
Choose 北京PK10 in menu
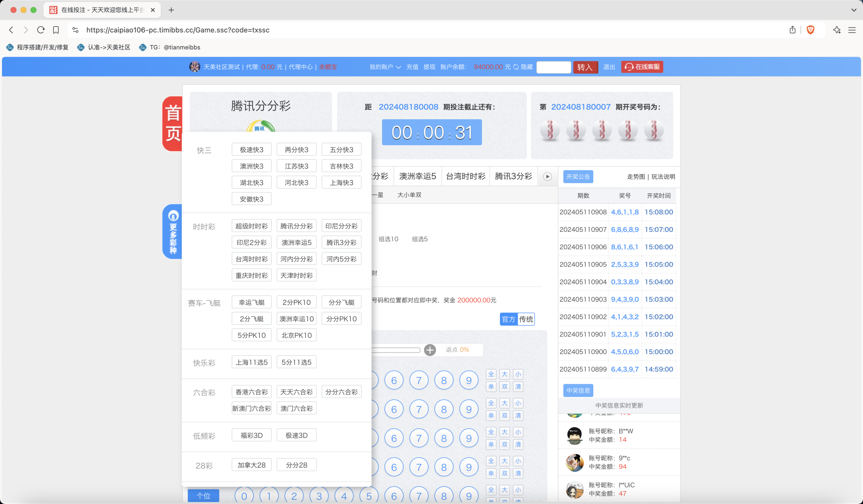[297, 335]
